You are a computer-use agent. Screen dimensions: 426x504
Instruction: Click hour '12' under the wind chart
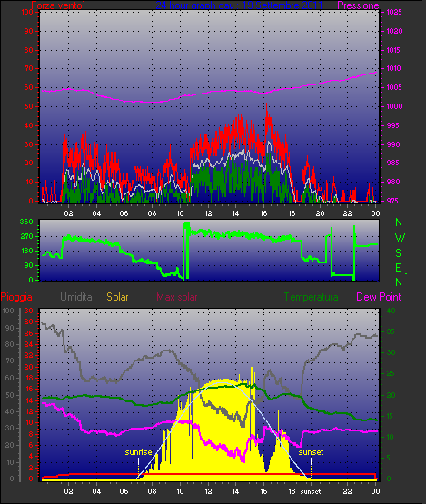[x=208, y=213]
